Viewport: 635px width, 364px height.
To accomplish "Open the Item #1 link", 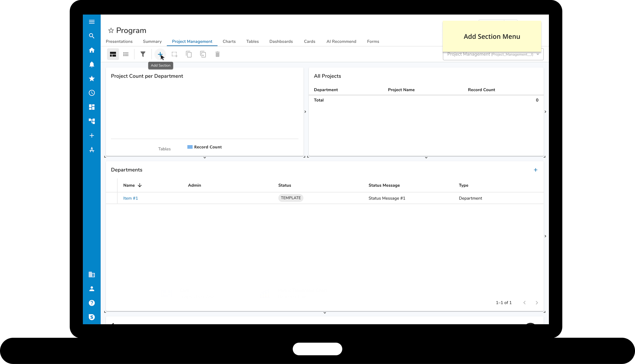I will pyautogui.click(x=130, y=198).
